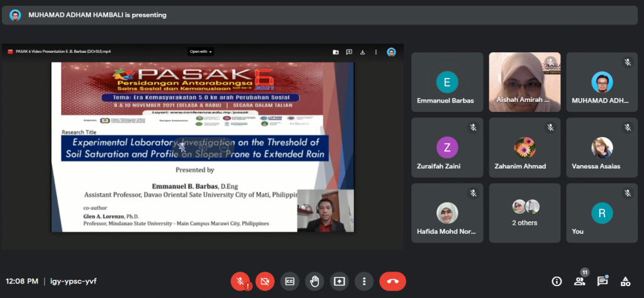644x298 pixels.
Task: Click the account avatar in presented file toolbar
Action: (391, 52)
